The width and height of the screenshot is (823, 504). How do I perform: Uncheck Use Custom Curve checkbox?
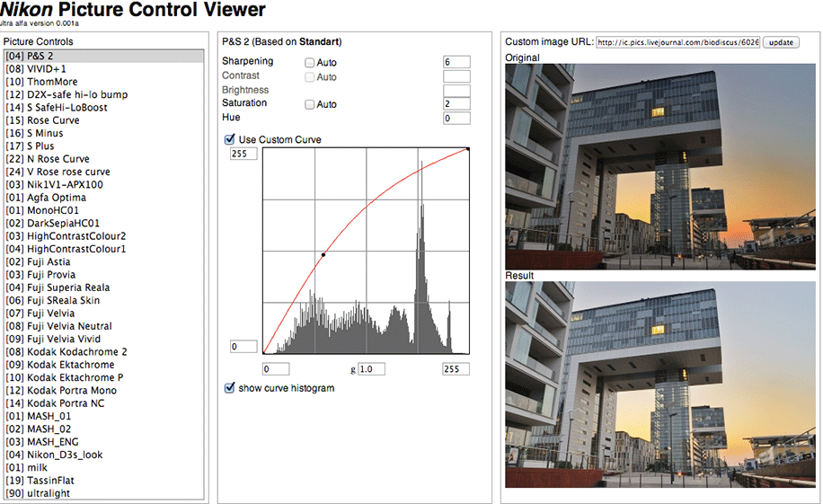(x=229, y=139)
